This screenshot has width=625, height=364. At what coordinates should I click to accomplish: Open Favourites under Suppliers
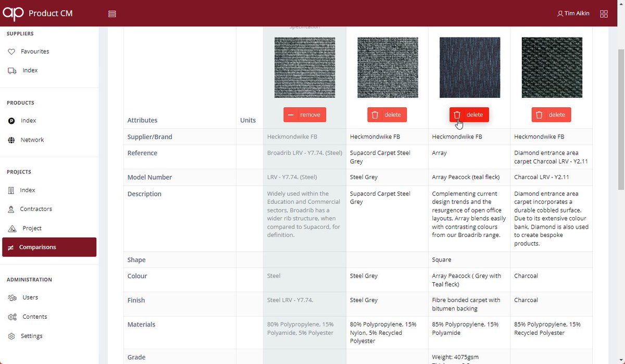(x=35, y=52)
